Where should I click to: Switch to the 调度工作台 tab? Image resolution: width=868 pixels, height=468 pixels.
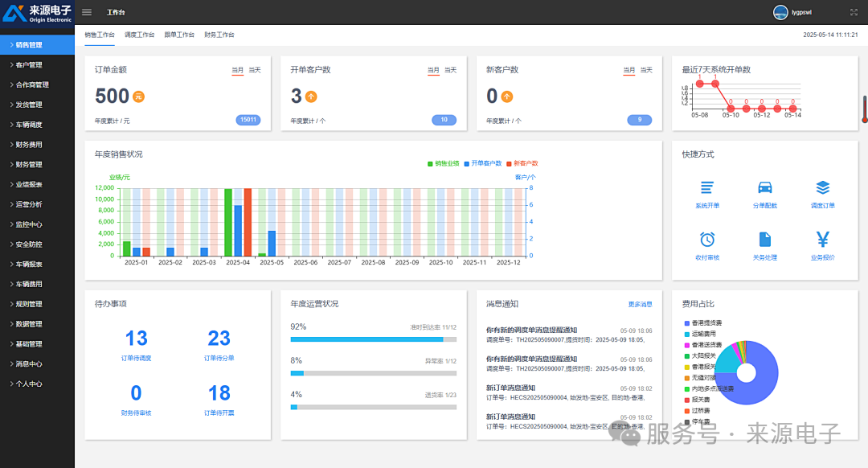click(x=140, y=35)
